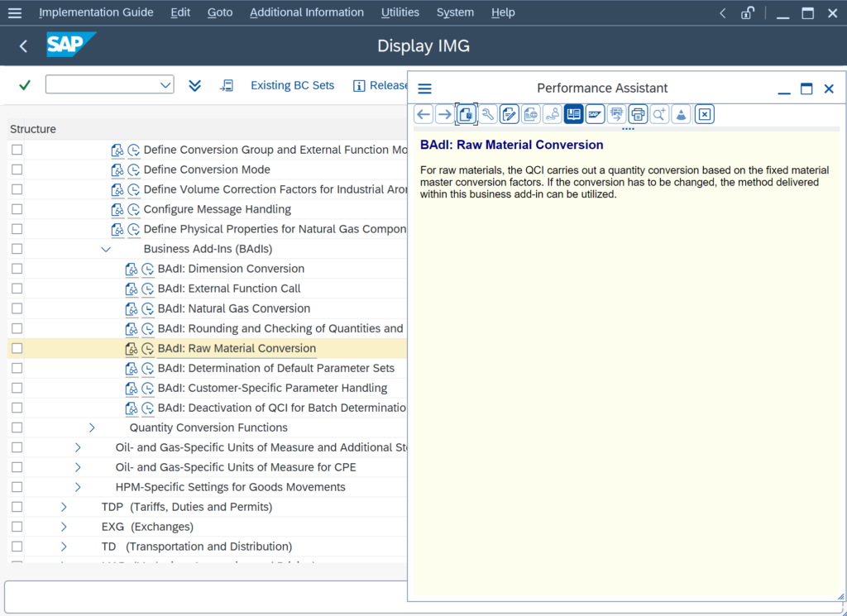Screen dimensions: 847x616
Task: Click the document with globe icon
Action: 531,114
